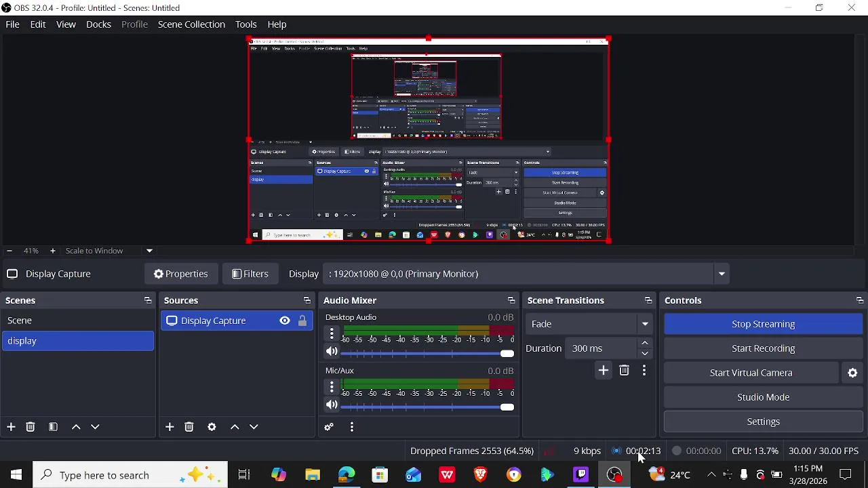Open Fade transition type dropdown
The width and height of the screenshot is (868, 488).
pyautogui.click(x=589, y=324)
